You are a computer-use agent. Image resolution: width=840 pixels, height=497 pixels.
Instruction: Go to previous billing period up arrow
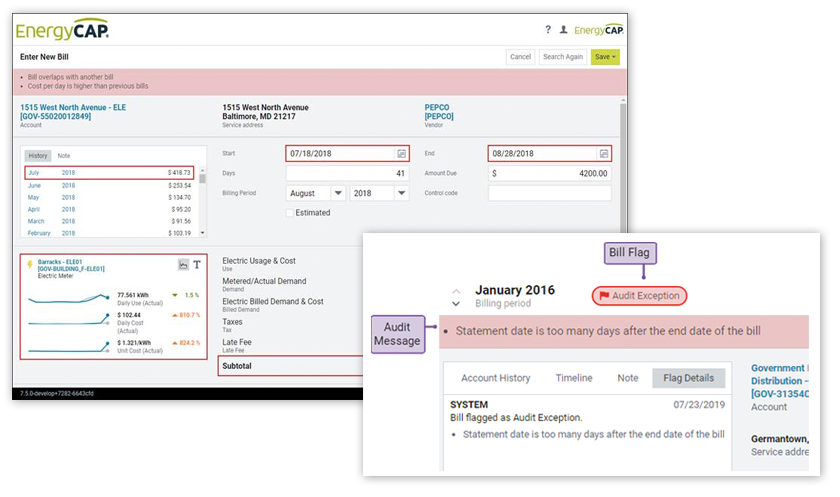click(456, 291)
